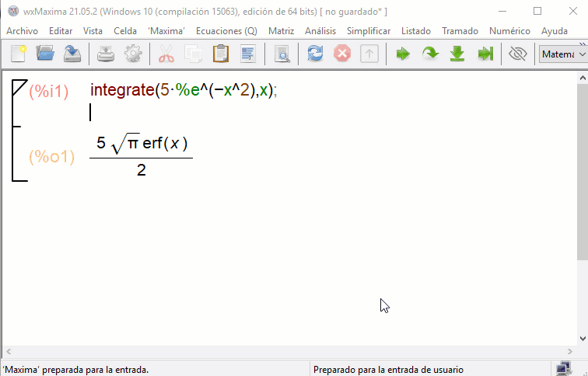The height and width of the screenshot is (376, 588).
Task: Open the Editar menu
Action: (61, 31)
